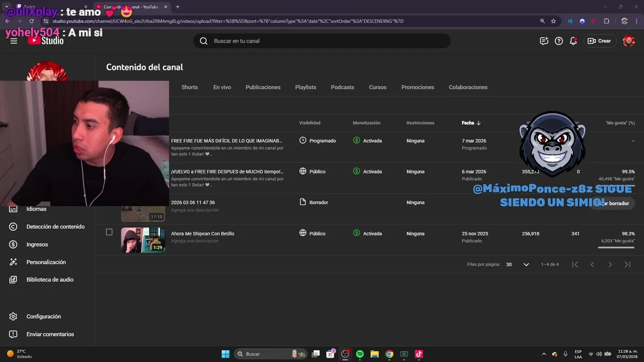Screen dimensions: 644x362
Task: Click the Biblioteca de audio icon
Action: [14, 280]
